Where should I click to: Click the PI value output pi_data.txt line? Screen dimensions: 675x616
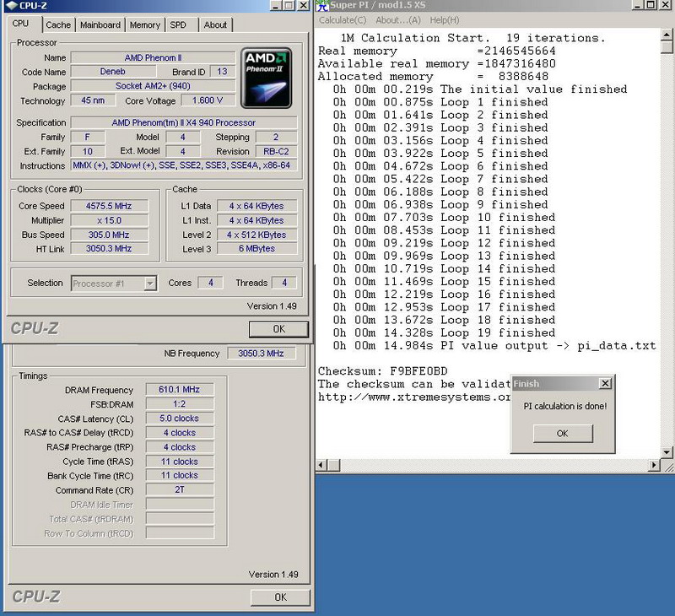[494, 346]
